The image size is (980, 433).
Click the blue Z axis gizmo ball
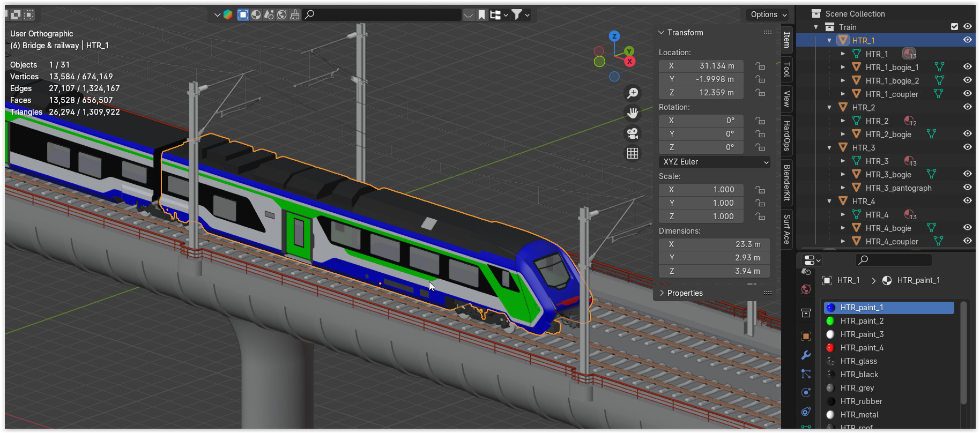[x=614, y=36]
